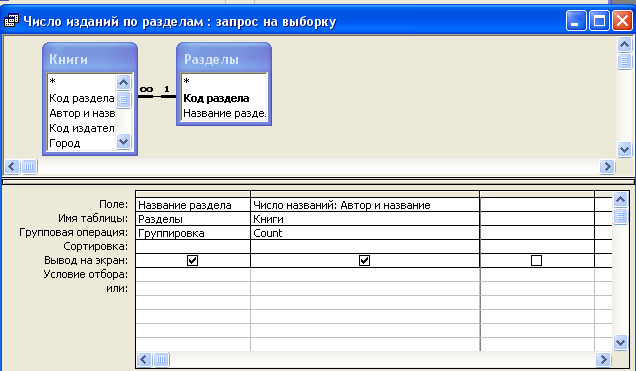Click Сортировка cell under Название раздела

click(193, 247)
